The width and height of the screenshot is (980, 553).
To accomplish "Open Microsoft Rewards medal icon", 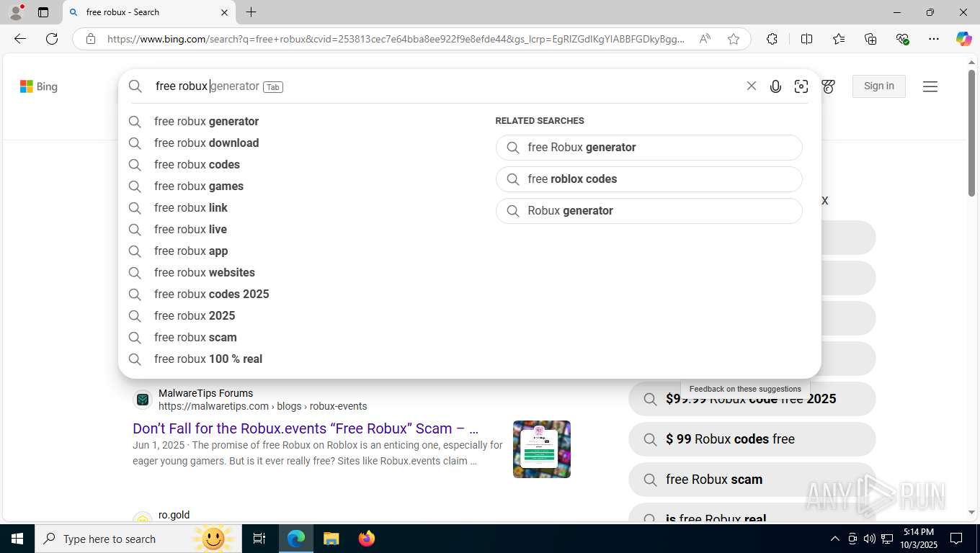I will pos(828,86).
